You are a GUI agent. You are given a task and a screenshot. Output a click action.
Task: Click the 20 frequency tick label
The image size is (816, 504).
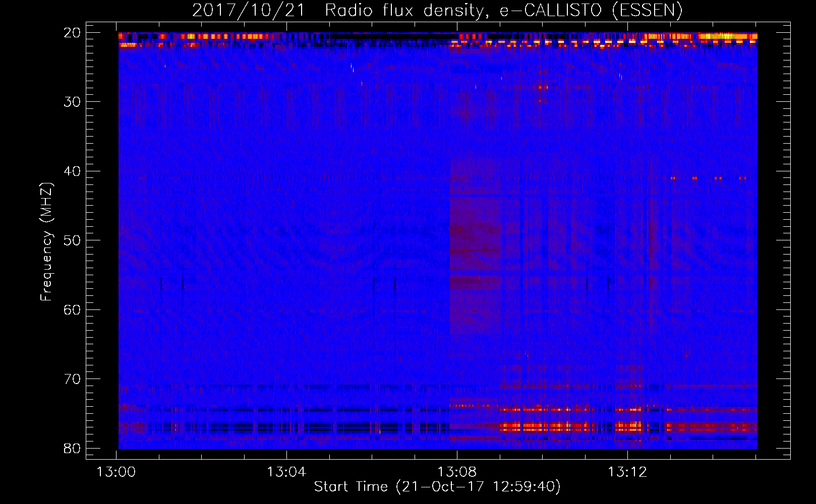(x=72, y=33)
